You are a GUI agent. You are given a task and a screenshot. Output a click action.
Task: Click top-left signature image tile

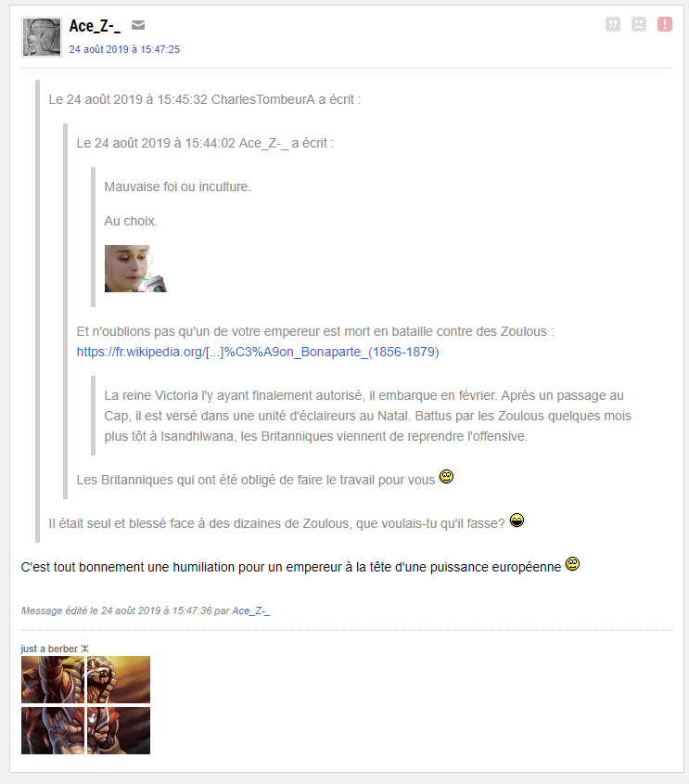[x=53, y=679]
